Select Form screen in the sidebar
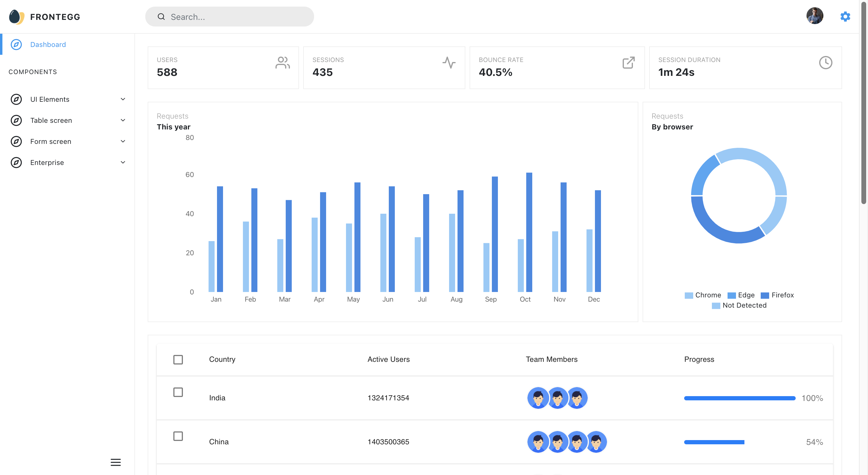868x475 pixels. pyautogui.click(x=51, y=141)
